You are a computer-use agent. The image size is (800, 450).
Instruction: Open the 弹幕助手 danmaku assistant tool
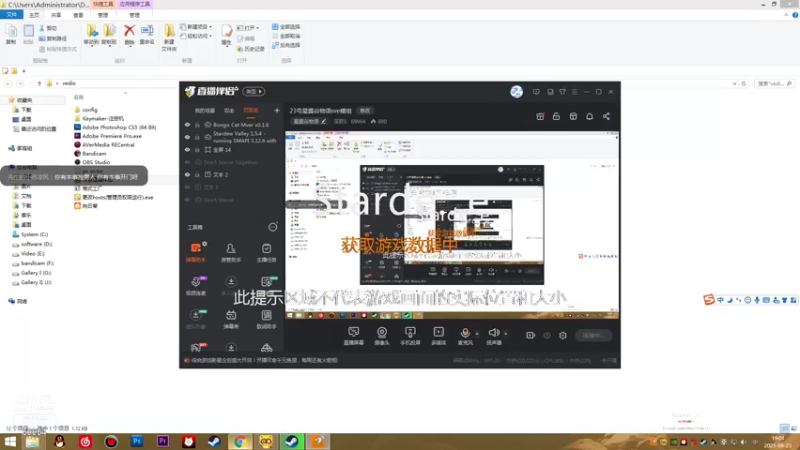click(196, 252)
